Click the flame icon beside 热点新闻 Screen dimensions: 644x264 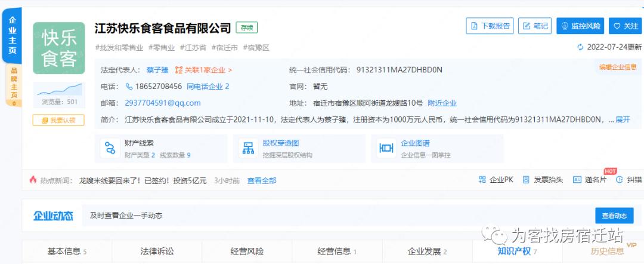pyautogui.click(x=33, y=180)
